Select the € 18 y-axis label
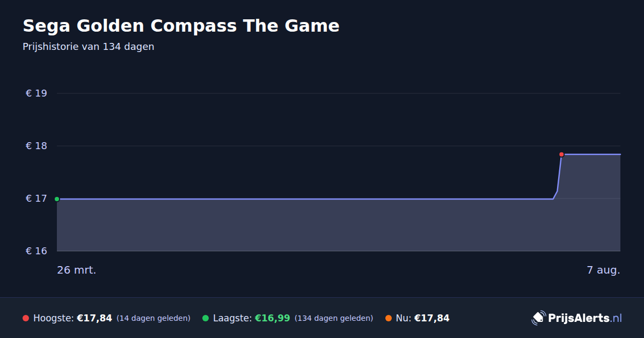644x338 pixels. 36,146
